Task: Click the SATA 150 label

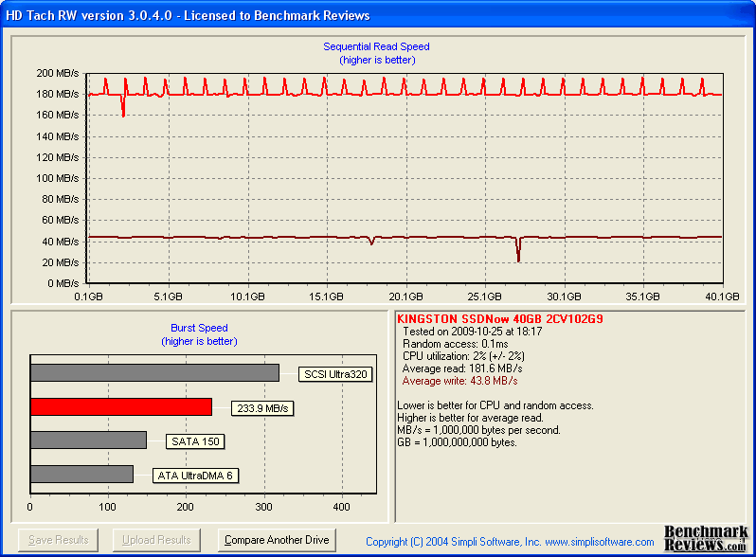Action: click(195, 441)
